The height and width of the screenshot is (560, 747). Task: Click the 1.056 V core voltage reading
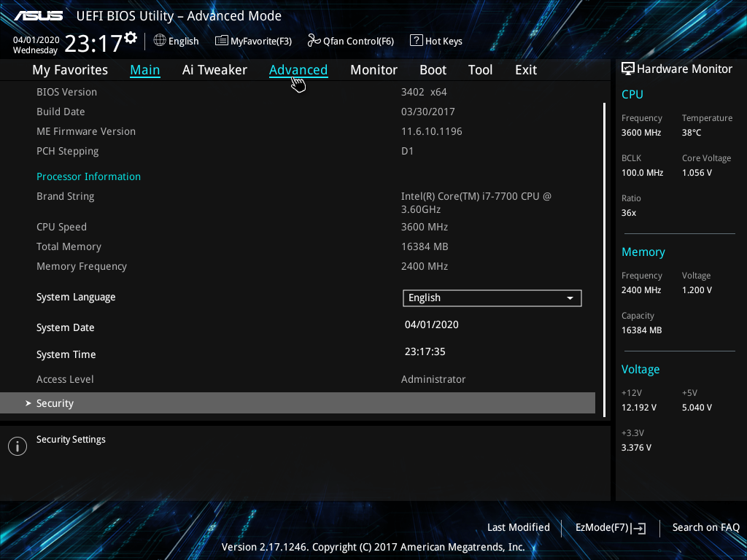pos(697,173)
